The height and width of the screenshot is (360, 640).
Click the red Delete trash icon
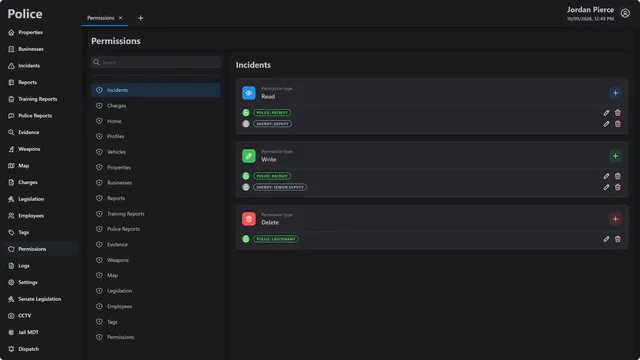pos(249,219)
